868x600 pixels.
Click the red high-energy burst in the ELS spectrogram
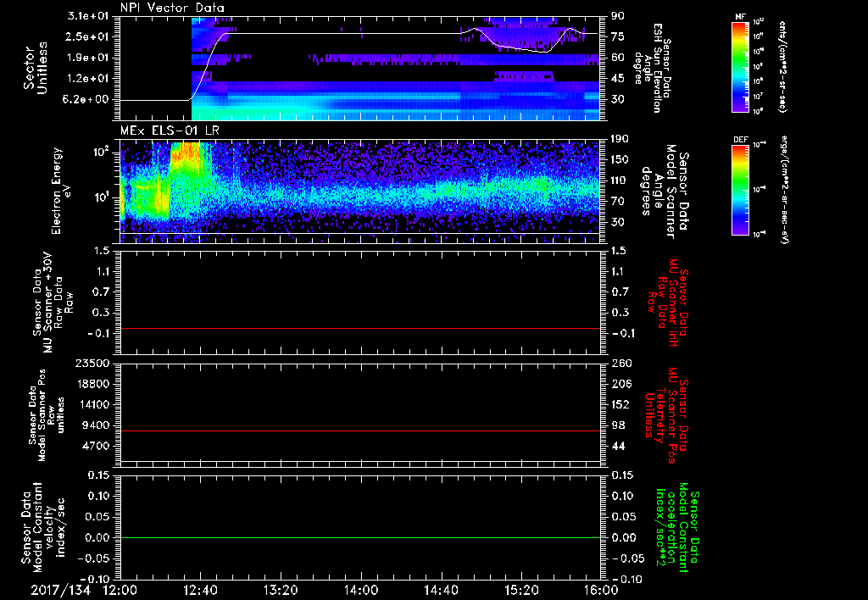pos(189,155)
